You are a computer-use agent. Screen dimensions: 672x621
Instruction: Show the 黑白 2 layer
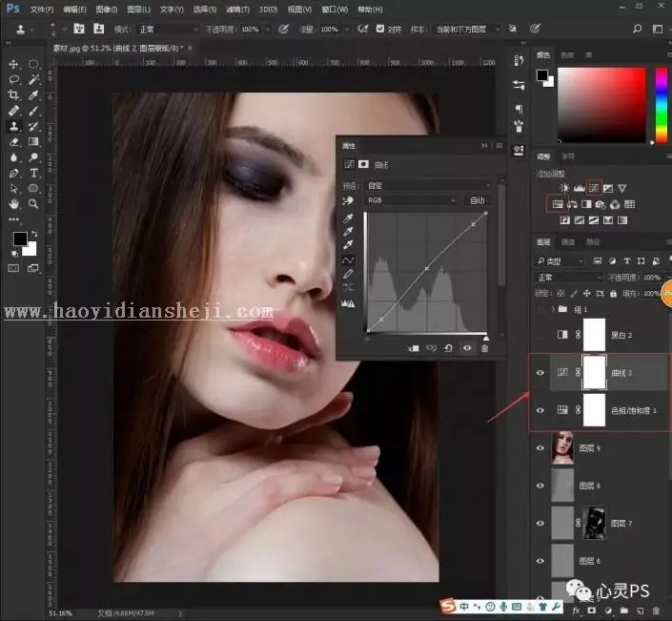(540, 335)
